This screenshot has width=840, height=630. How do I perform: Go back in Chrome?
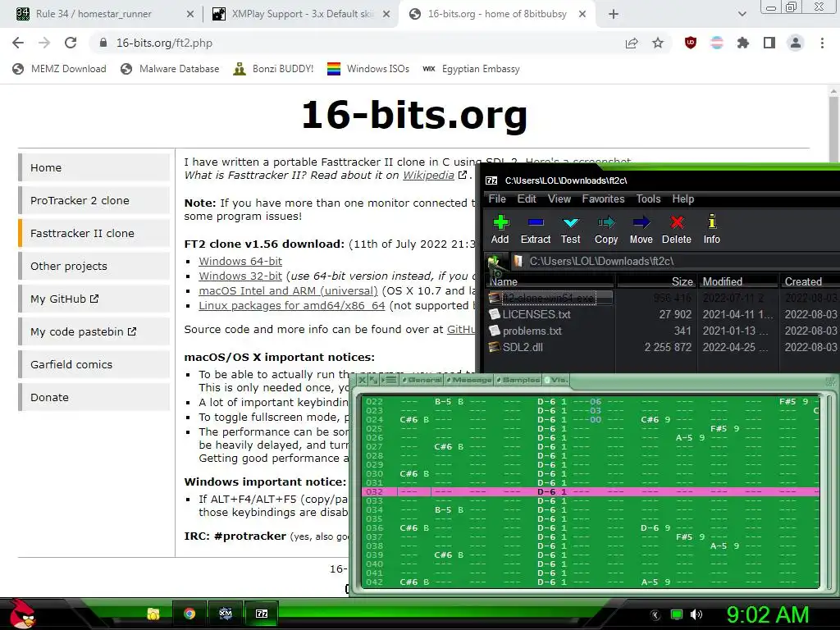point(18,43)
